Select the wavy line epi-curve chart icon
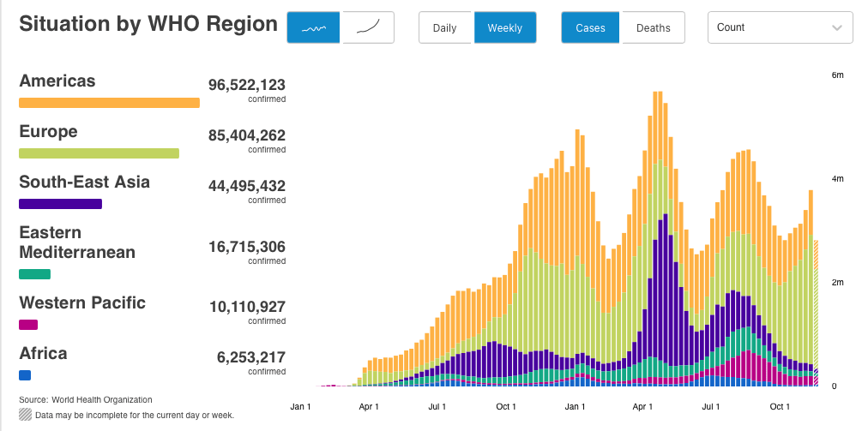The width and height of the screenshot is (868, 431). (x=314, y=27)
